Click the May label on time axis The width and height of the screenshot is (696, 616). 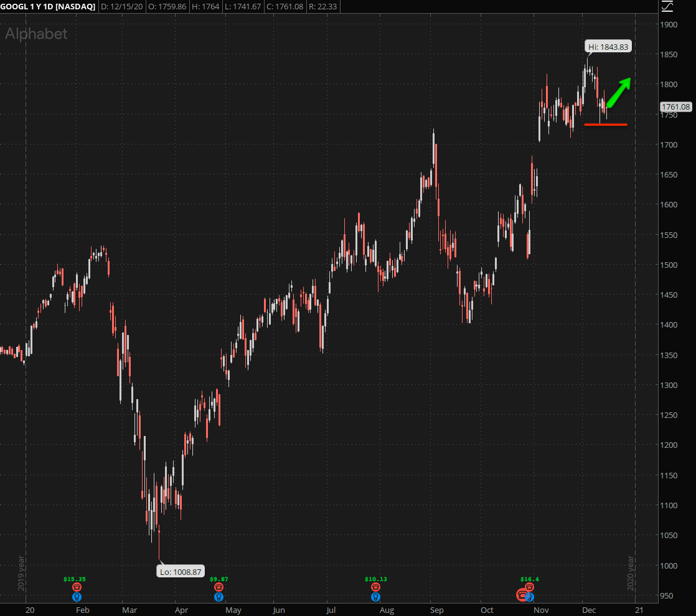click(233, 610)
